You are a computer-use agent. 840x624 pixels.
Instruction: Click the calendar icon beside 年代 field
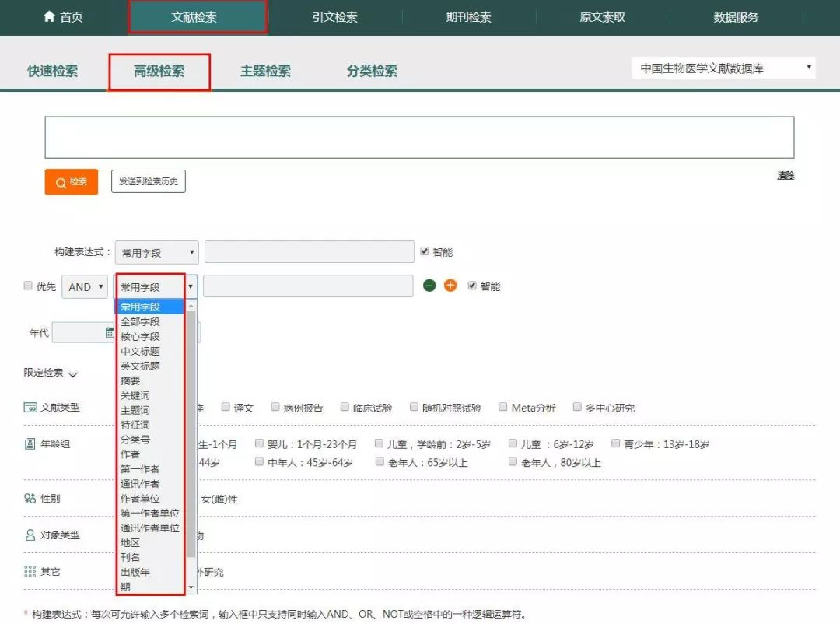click(110, 333)
